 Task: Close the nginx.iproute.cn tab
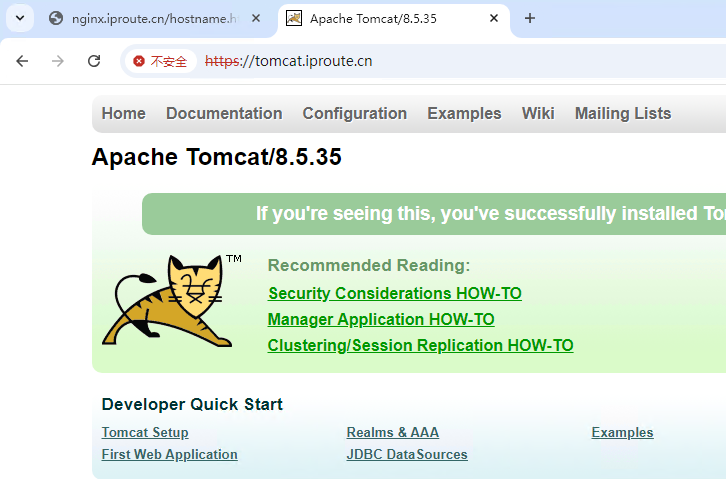256,18
